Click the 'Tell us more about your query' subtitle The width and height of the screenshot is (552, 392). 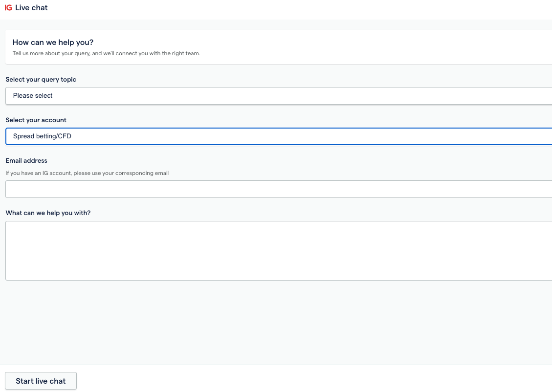point(106,53)
